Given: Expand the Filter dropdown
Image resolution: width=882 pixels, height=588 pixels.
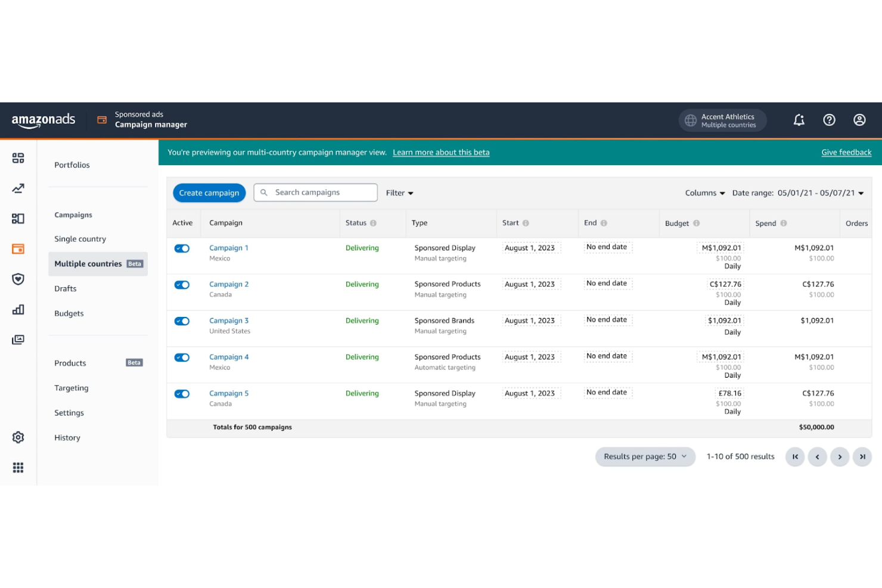Looking at the screenshot, I should (399, 193).
